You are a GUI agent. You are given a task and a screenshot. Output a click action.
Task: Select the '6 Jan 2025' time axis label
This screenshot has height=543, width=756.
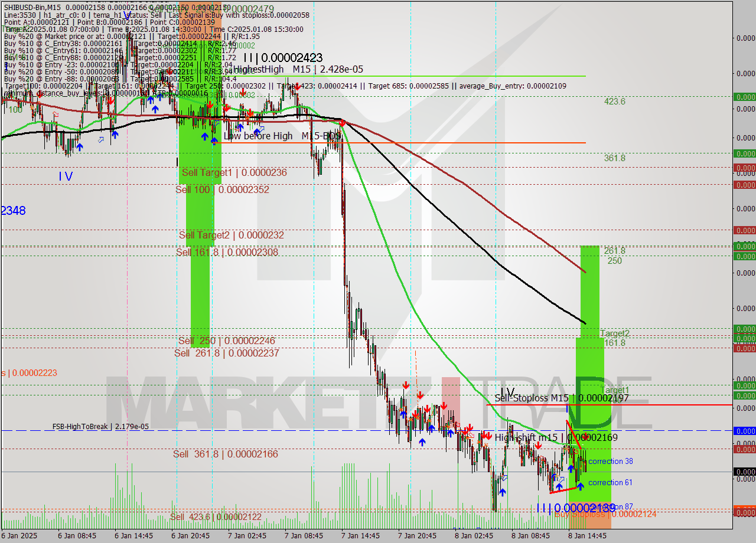coord(20,536)
